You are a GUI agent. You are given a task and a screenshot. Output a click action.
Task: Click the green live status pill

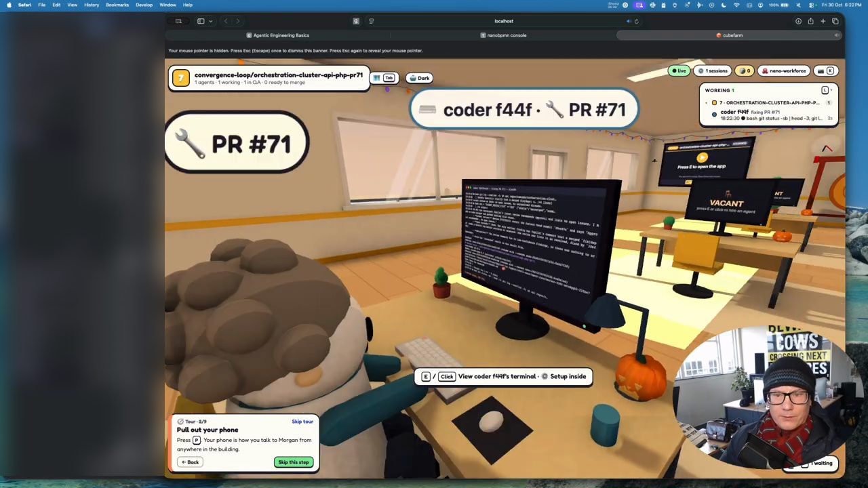678,70
